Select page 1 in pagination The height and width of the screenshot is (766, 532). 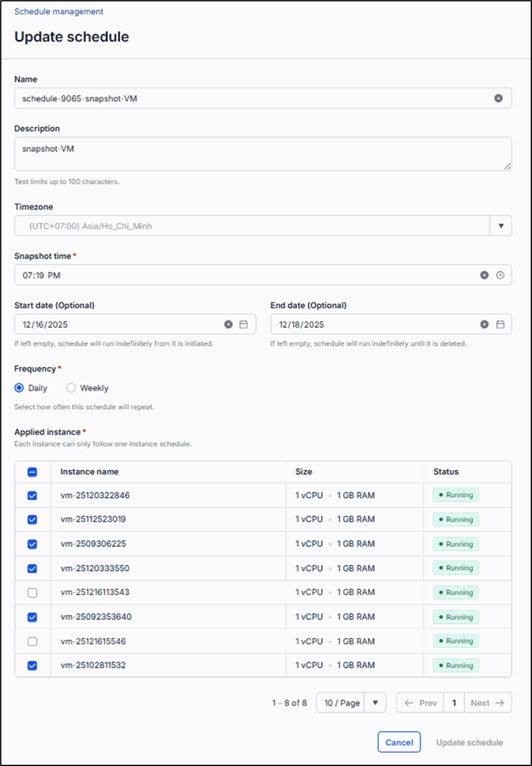pyautogui.click(x=454, y=703)
